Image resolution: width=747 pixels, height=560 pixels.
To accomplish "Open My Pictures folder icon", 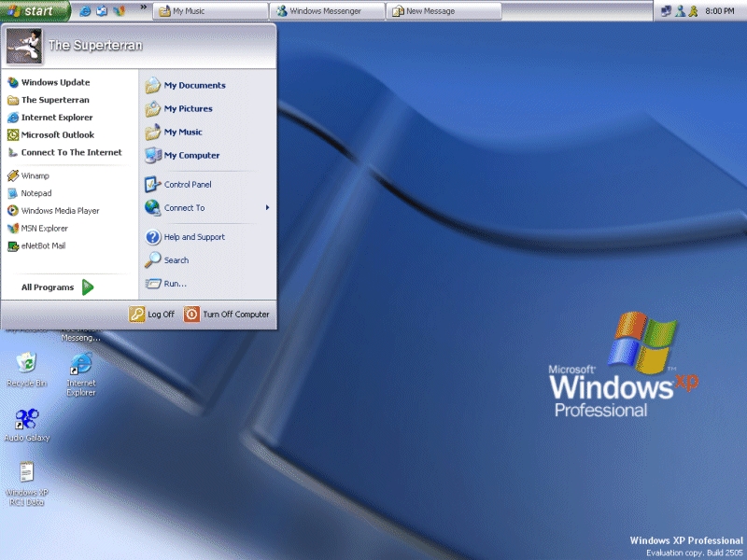I will [153, 108].
